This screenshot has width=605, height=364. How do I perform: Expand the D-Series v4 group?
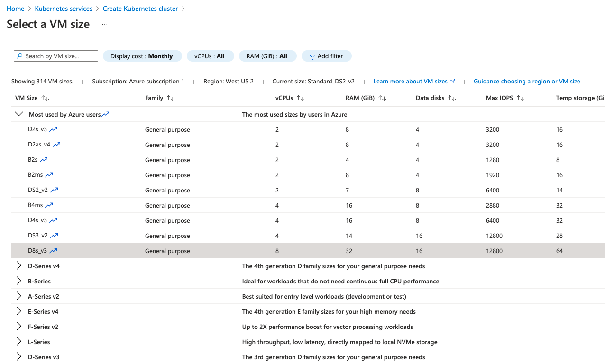coord(19,266)
